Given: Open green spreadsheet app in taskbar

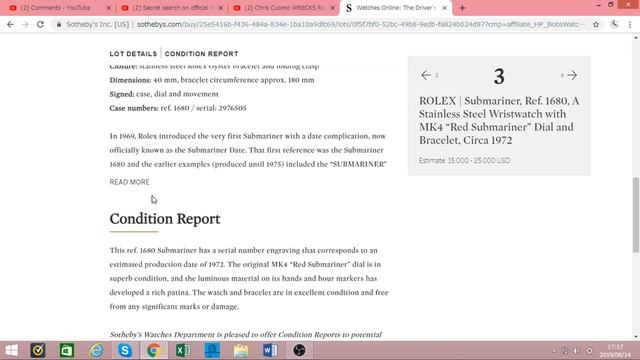Looking at the screenshot, I should [x=67, y=351].
